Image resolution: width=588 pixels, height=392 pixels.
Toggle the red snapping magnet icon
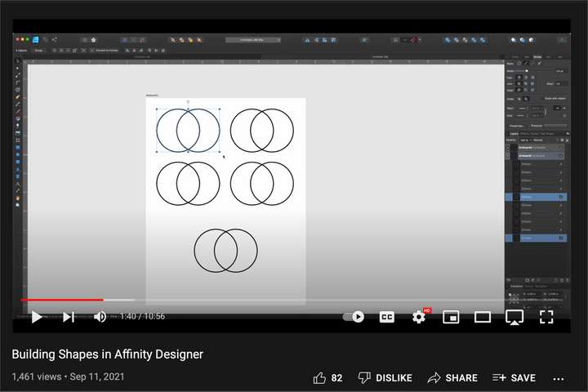tap(413, 40)
